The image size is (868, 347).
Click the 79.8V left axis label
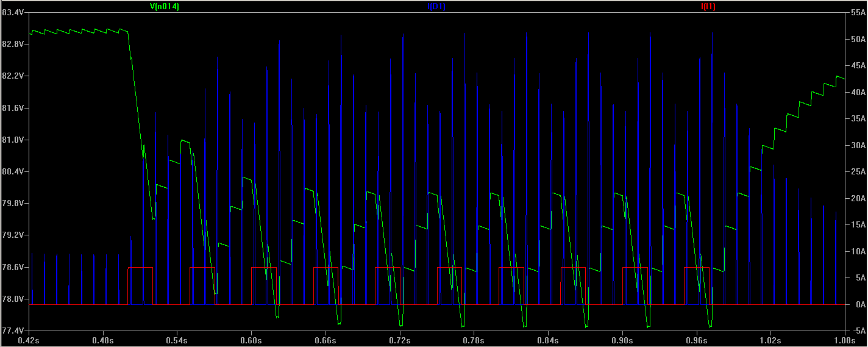tap(13, 203)
